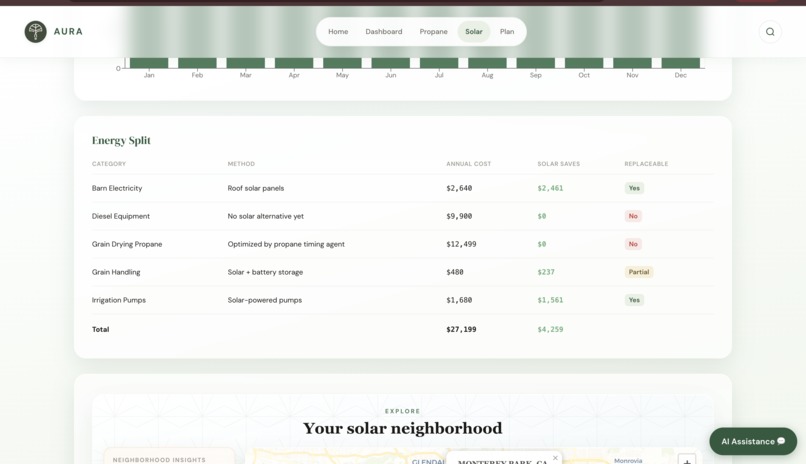The image size is (806, 464).
Task: Click the $2,640 annual cost value
Action: pos(459,188)
